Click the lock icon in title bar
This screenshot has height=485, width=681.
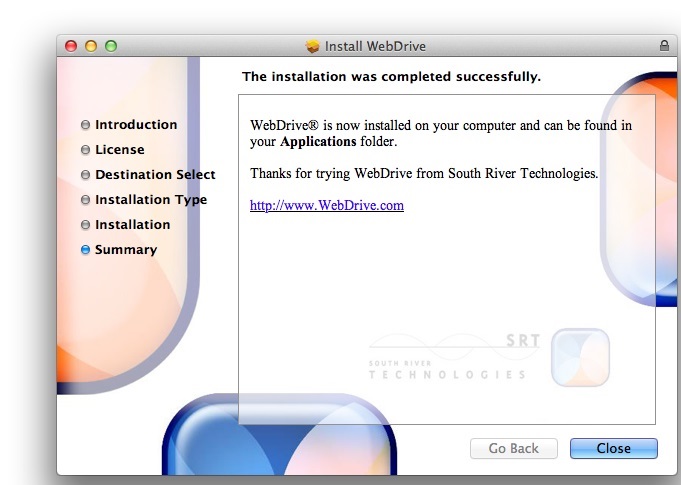[x=664, y=46]
